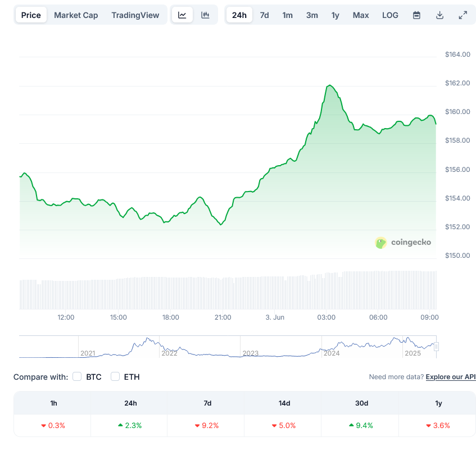The height and width of the screenshot is (464, 476).
Task: Click the $162.00 price axis label
Action: 457,83
